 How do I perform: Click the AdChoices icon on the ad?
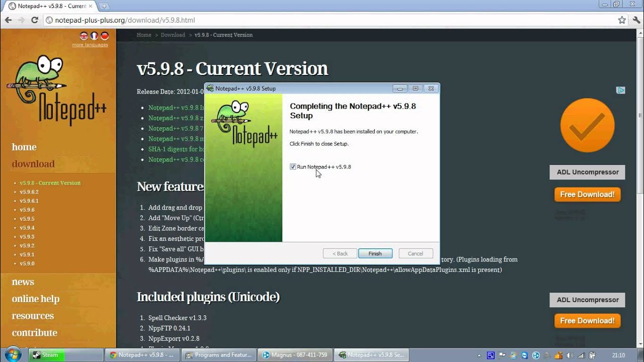pyautogui.click(x=621, y=90)
